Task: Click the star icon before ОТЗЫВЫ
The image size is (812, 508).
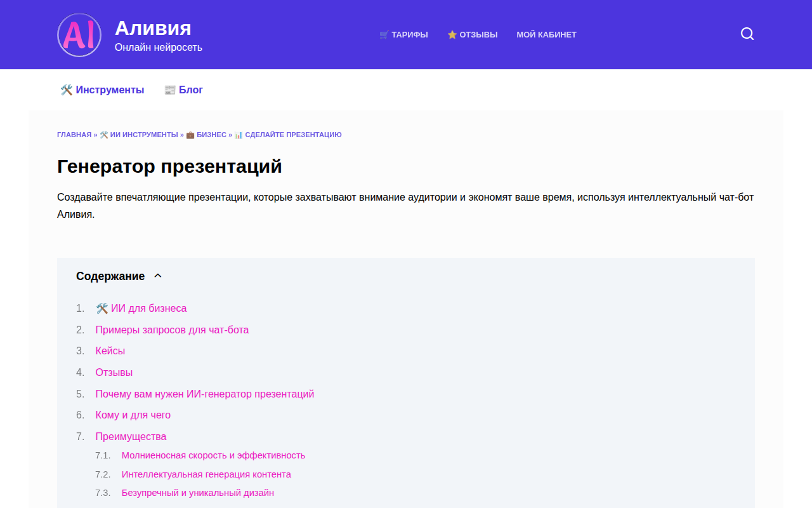Action: tap(453, 35)
